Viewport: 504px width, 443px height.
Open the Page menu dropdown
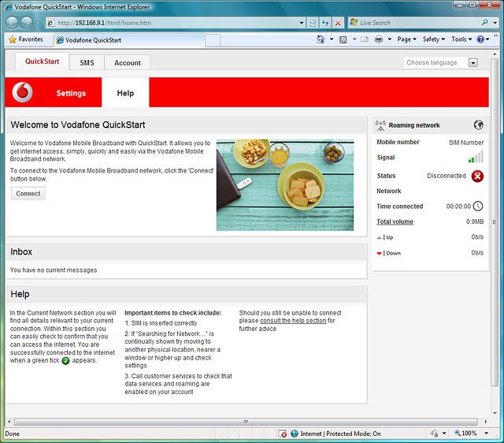406,39
